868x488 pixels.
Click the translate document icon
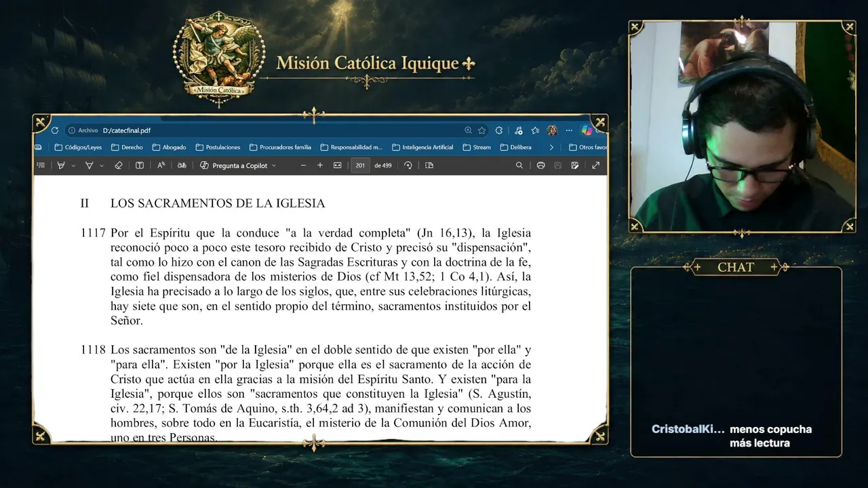(x=182, y=165)
